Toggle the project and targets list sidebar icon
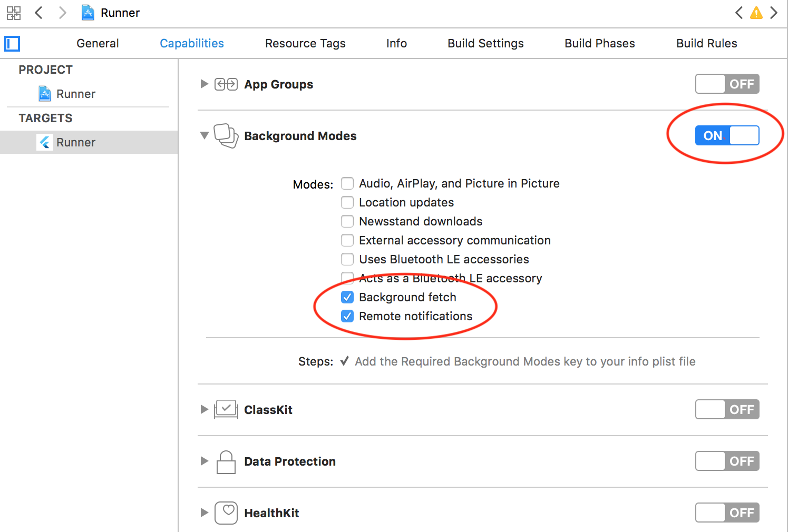Screen dimensions: 788x532 point(12,44)
